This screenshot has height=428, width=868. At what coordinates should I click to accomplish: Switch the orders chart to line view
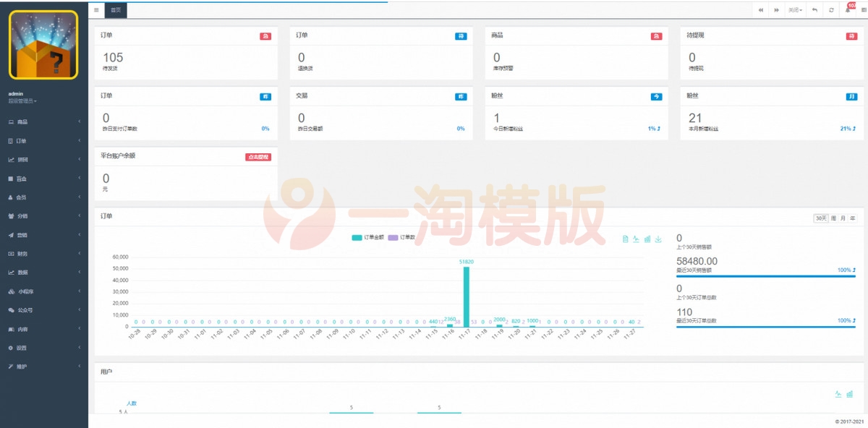[x=635, y=239]
